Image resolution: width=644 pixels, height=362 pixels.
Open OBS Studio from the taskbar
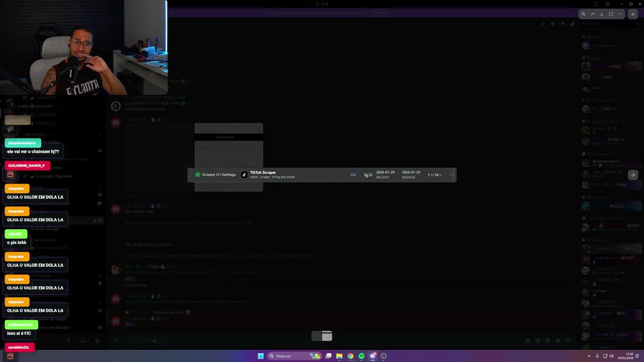(383, 356)
